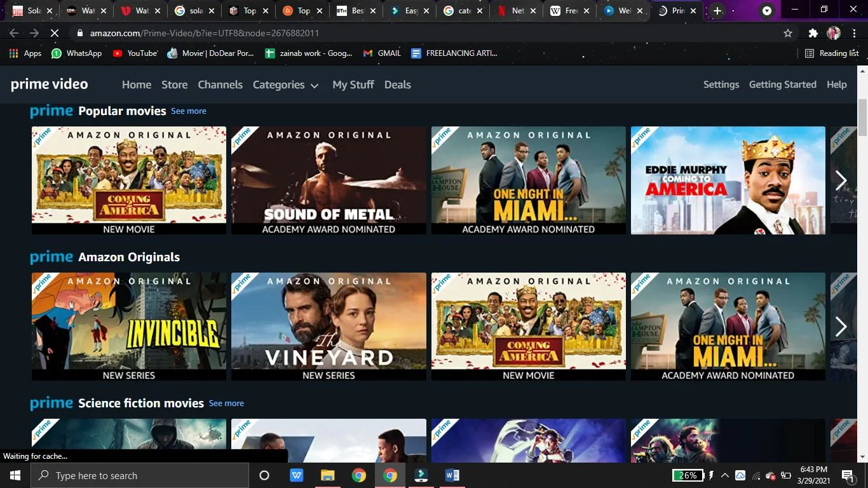Image resolution: width=868 pixels, height=488 pixels.
Task: Open the Movie | DoDear bookmark
Action: 210,53
